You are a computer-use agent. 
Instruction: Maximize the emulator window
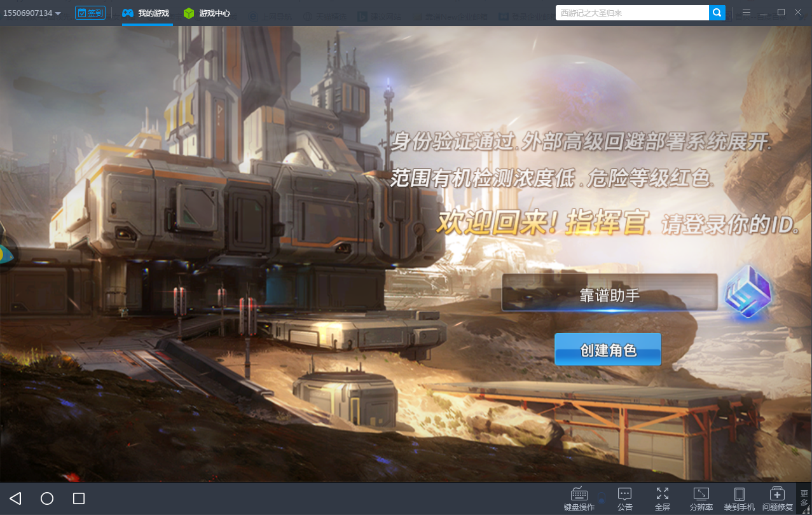pyautogui.click(x=781, y=13)
